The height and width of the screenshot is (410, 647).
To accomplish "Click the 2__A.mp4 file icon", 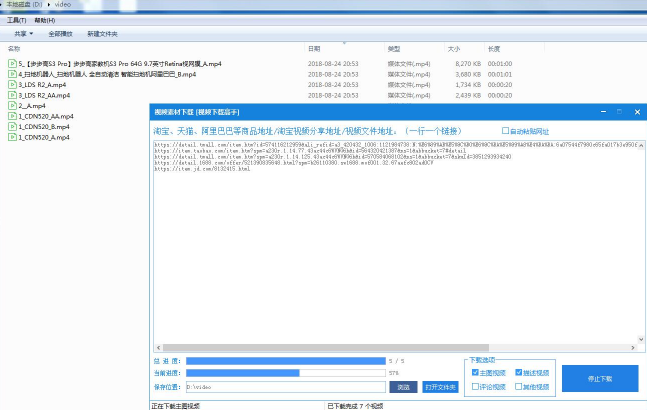I will pyautogui.click(x=12, y=106).
